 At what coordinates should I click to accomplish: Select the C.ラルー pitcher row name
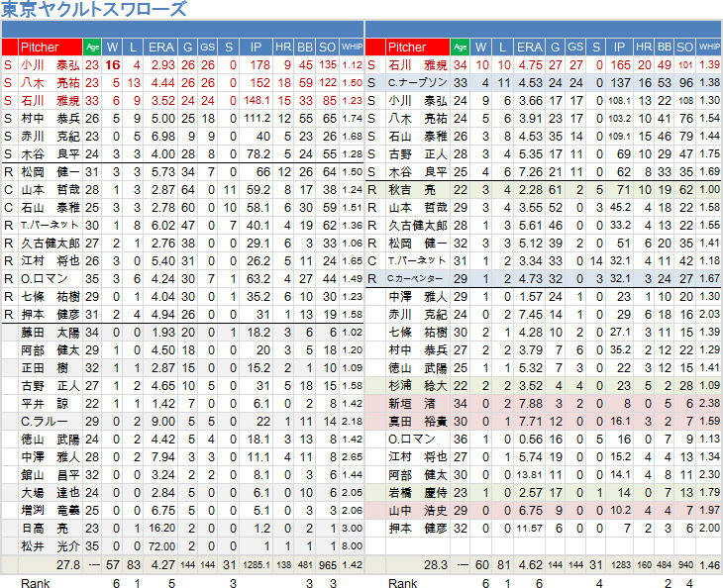[45, 422]
